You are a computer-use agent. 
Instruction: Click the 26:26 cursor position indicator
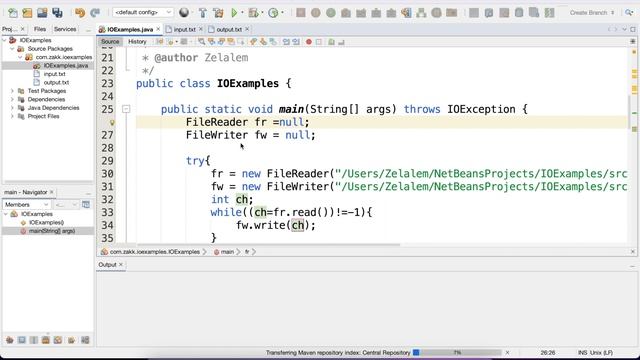548,352
